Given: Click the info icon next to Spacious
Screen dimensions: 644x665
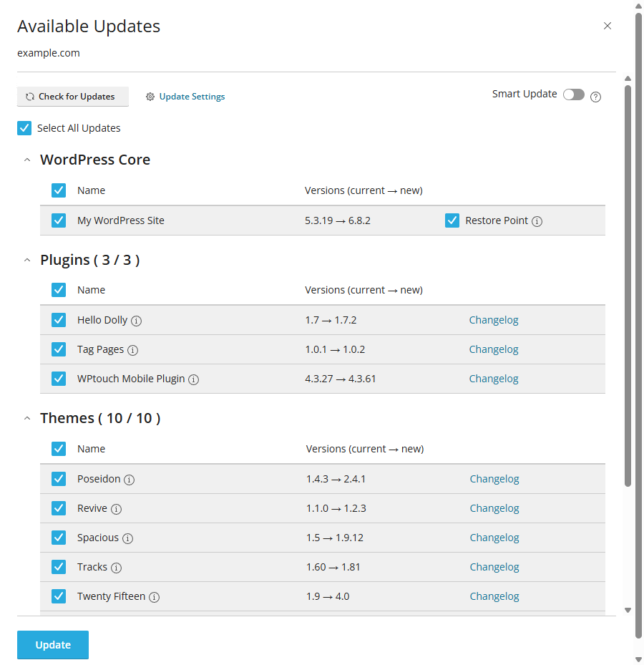Looking at the screenshot, I should [127, 538].
